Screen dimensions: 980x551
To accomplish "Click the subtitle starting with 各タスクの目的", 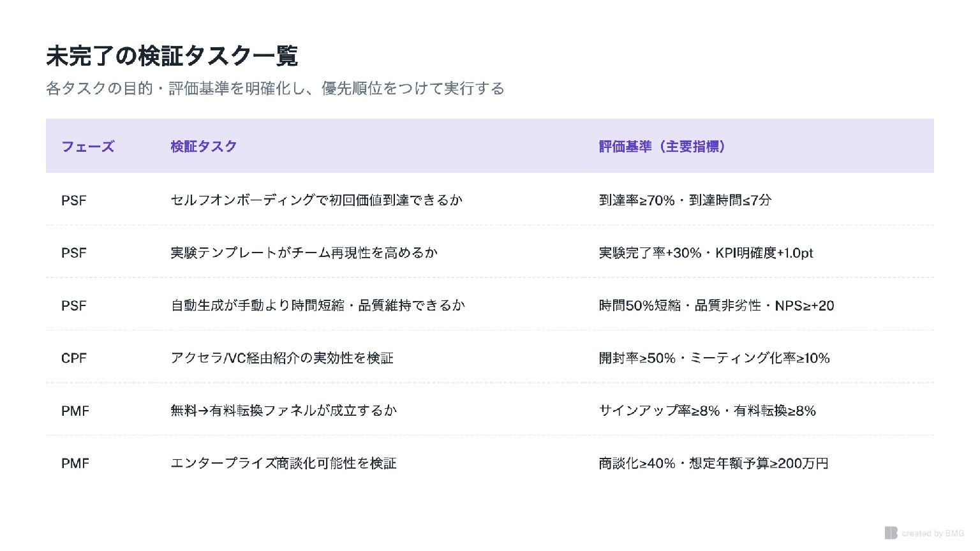I will pyautogui.click(x=275, y=88).
